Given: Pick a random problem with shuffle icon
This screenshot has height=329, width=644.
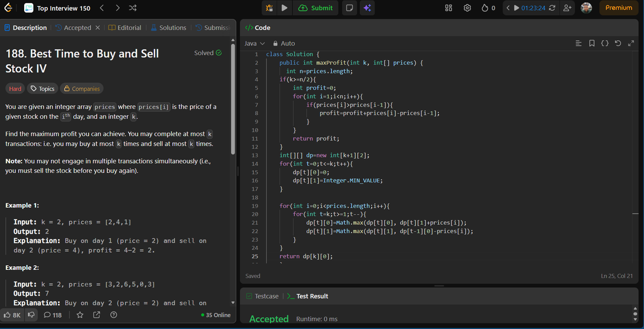Looking at the screenshot, I should [x=133, y=8].
